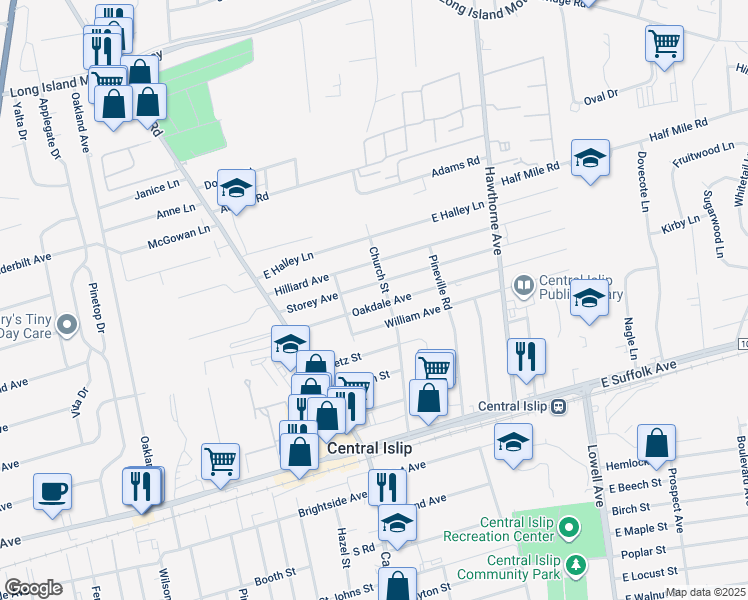
Task: Click the Birch St street label
Action: (631, 509)
